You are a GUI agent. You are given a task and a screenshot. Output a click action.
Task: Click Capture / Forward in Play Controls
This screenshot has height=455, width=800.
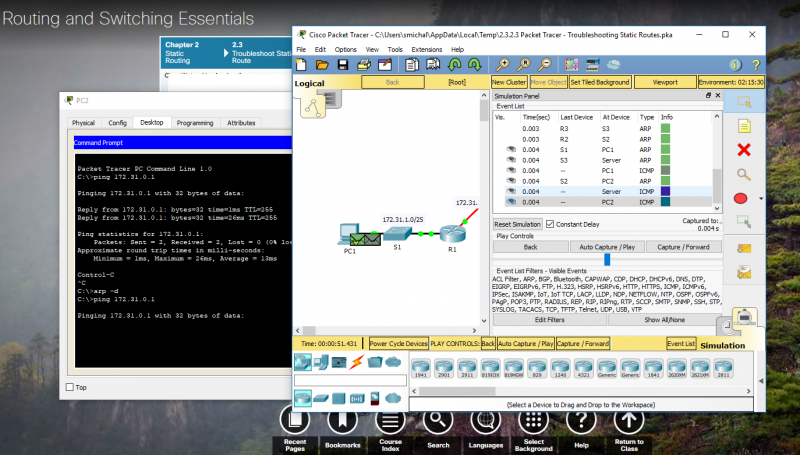683,247
